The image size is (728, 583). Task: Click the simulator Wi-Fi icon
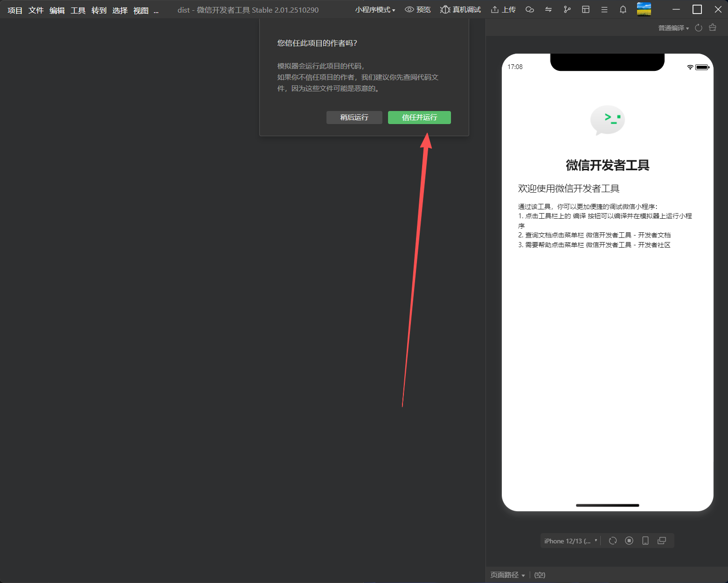(690, 67)
